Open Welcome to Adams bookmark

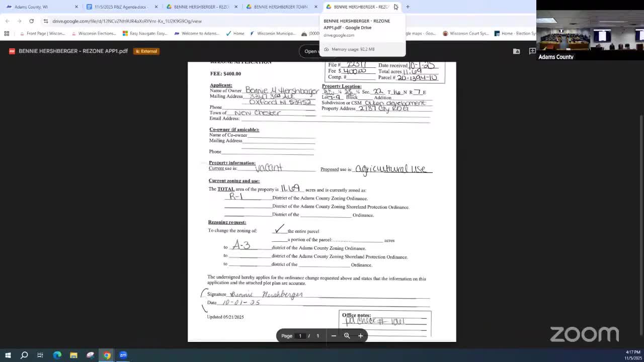click(196, 34)
